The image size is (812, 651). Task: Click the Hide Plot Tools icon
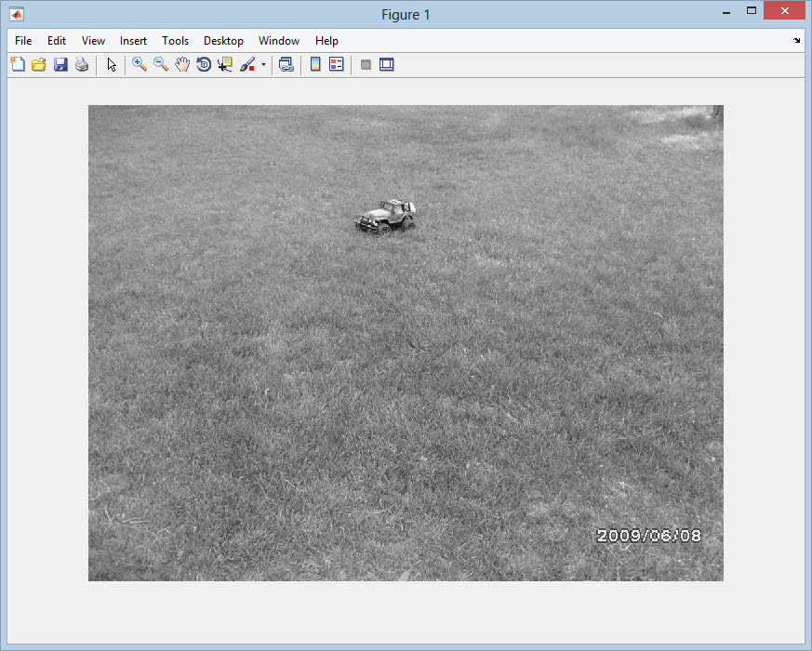pos(366,64)
